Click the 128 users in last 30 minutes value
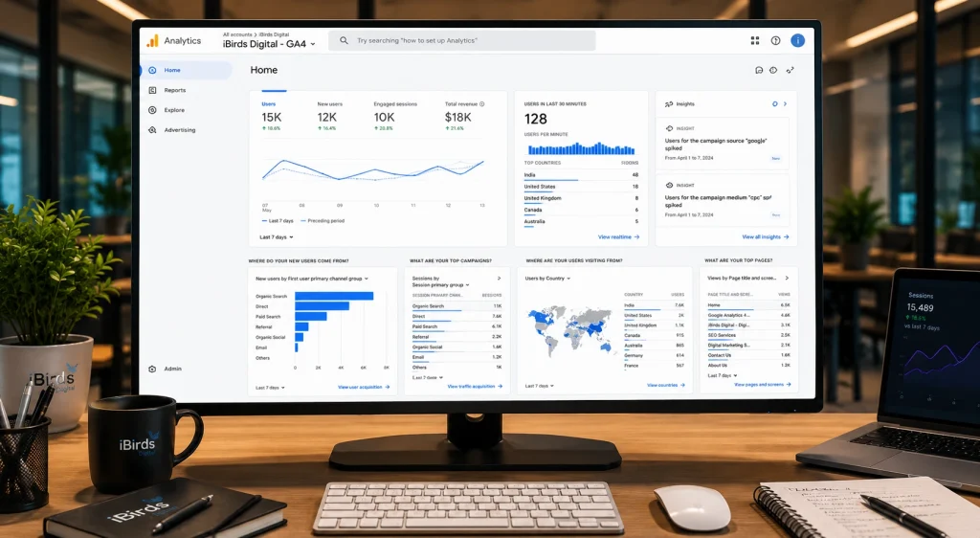 (x=536, y=120)
